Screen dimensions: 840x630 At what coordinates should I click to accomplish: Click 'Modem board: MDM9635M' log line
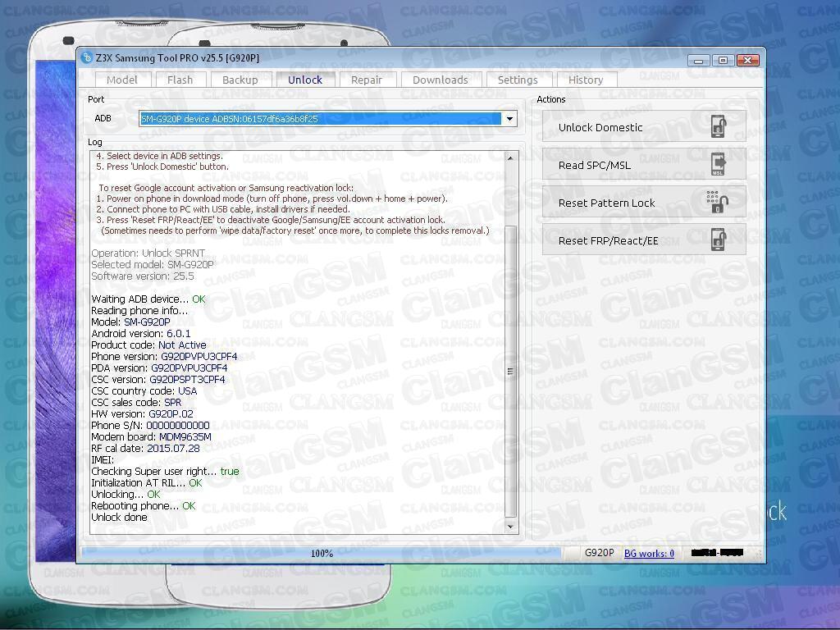[151, 436]
